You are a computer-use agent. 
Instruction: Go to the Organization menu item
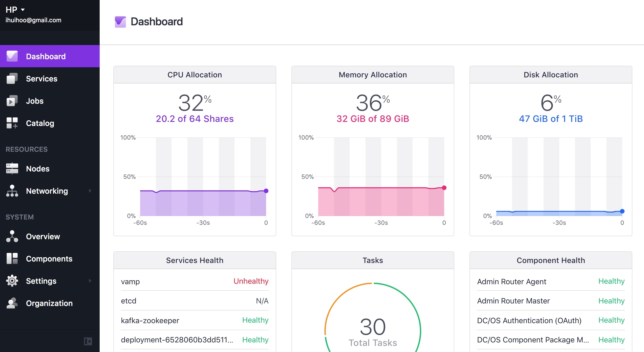click(49, 303)
